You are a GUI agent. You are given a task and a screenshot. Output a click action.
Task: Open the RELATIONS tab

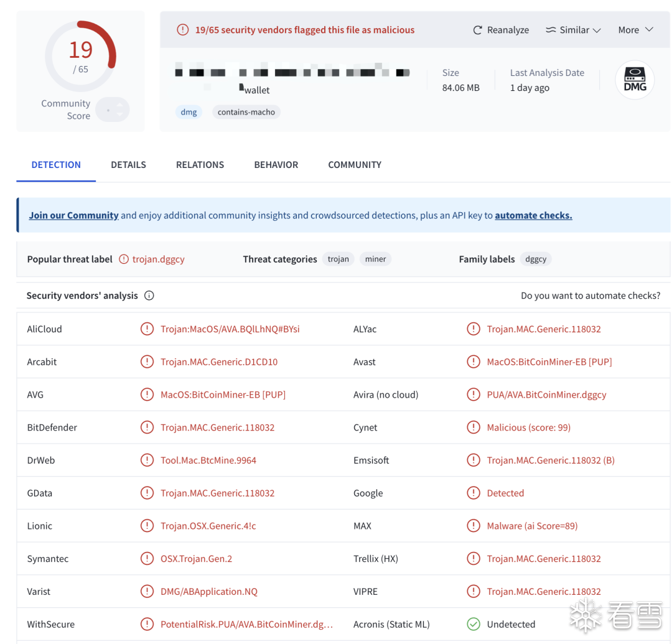200,165
